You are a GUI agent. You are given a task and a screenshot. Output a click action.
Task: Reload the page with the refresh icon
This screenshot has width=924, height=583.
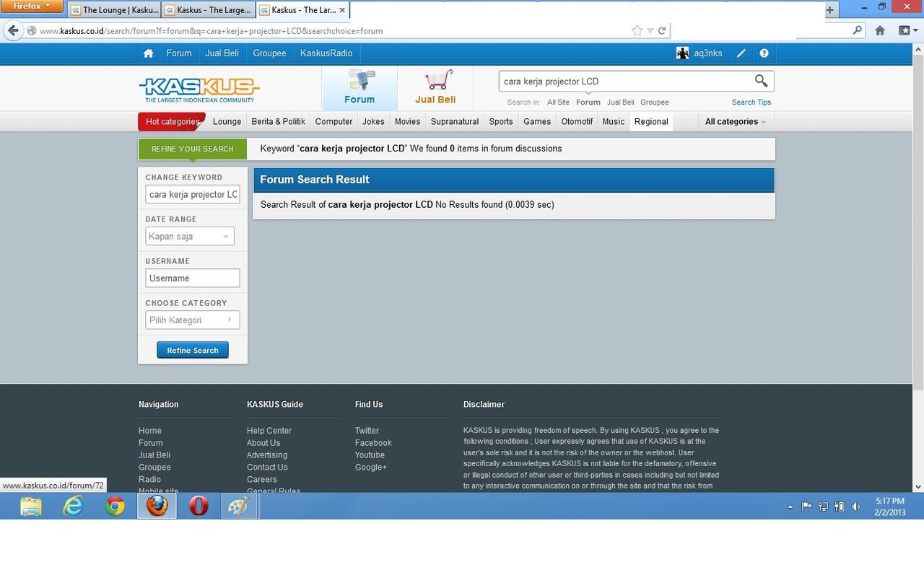point(661,30)
